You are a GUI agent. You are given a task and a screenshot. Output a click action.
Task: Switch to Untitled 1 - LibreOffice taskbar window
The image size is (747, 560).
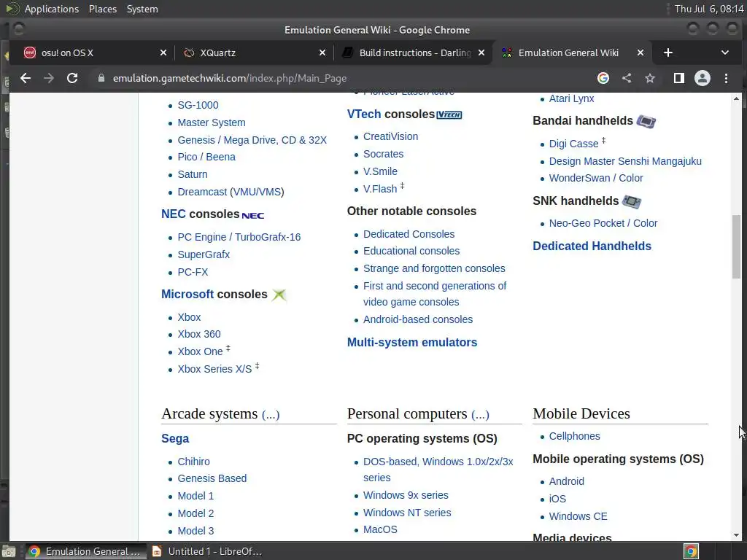coord(208,551)
